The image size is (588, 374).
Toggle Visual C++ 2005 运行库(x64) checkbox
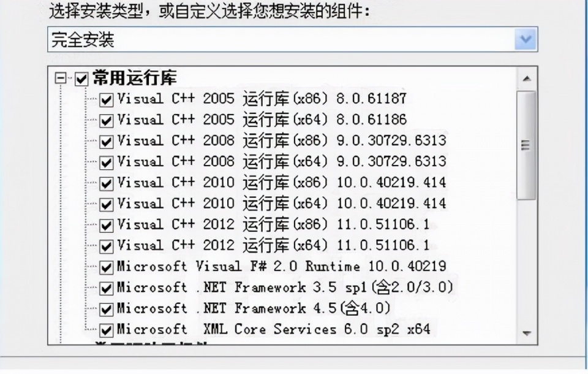coord(106,121)
